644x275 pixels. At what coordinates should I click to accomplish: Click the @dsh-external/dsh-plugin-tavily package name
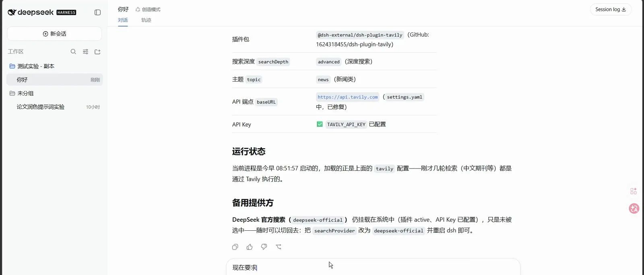[360, 35]
